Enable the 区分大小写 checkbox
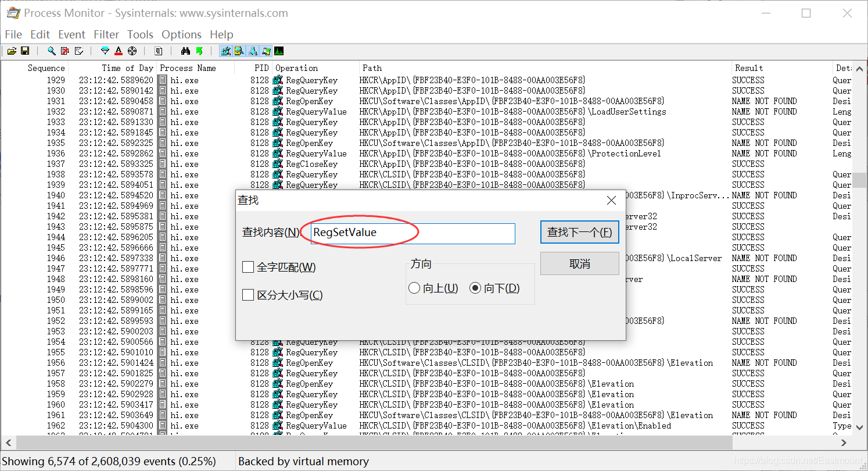Viewport: 868px width, 471px height. pos(248,295)
